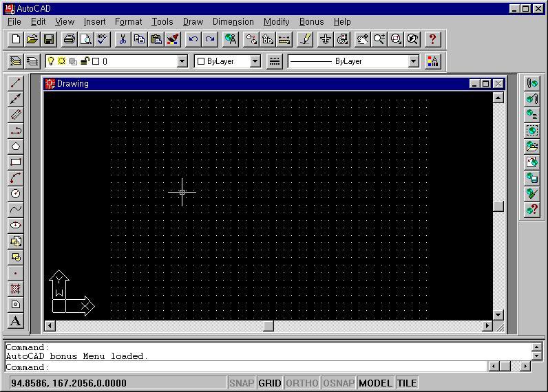Toggle layer 0 on/off lightbulb
Viewport: 548px width, 392px height.
[51, 61]
